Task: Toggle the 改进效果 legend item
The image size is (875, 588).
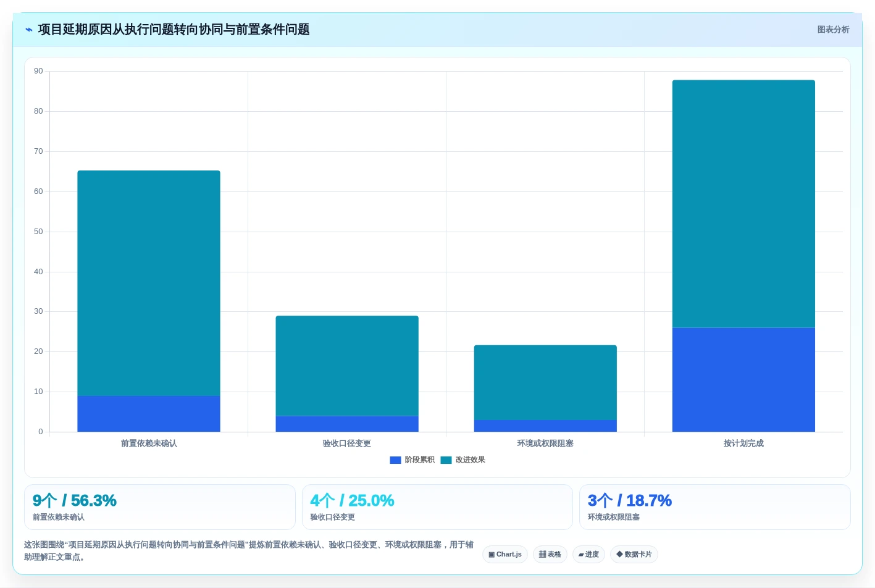Action: coord(463,460)
